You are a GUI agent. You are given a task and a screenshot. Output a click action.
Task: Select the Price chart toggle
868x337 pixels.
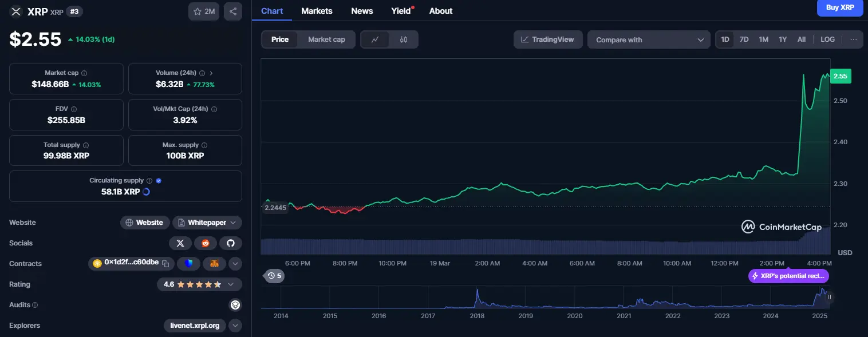click(280, 39)
